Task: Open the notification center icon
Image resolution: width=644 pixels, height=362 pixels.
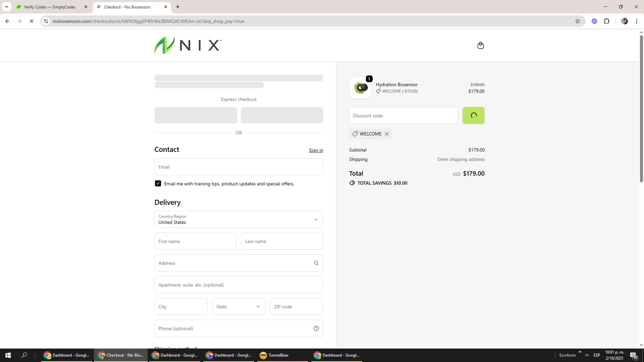Action: (634, 355)
